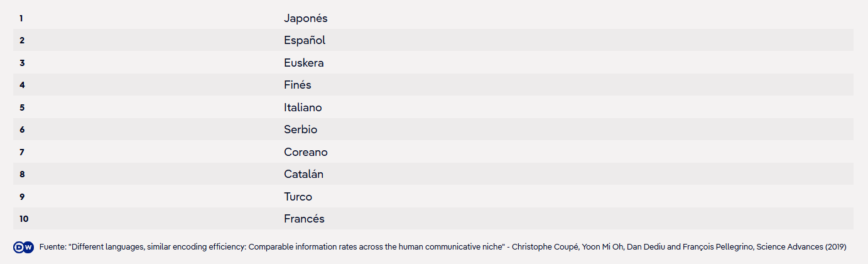Click the Turco row text
Viewport: 868px width, 264px height.
point(298,197)
